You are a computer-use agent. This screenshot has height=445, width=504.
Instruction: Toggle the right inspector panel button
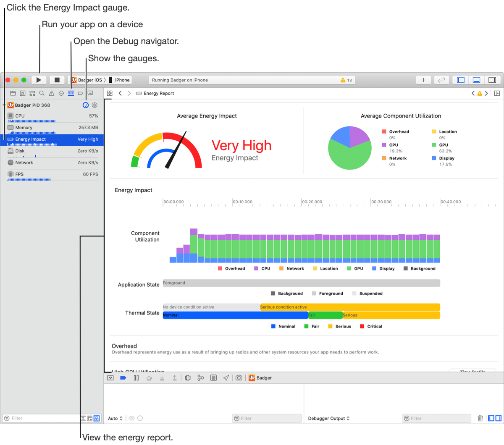click(x=492, y=80)
